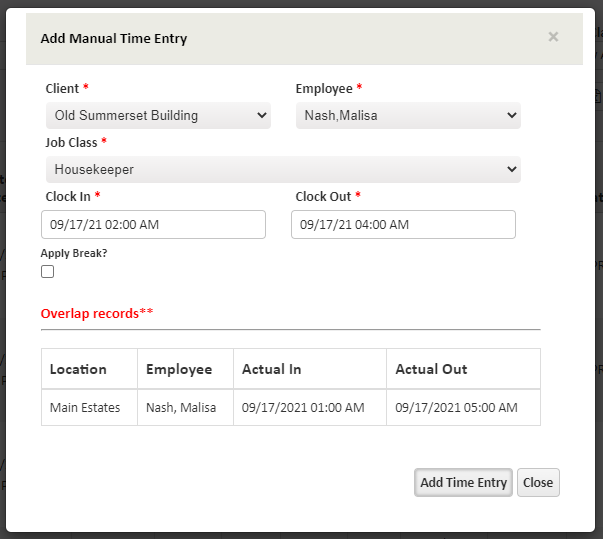Click the Employee column header in the table

(x=179, y=369)
